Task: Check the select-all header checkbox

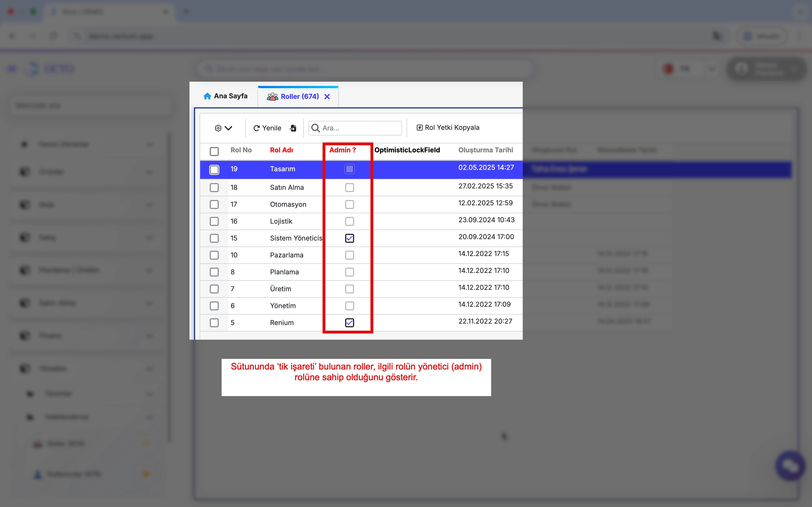Action: 214,151
